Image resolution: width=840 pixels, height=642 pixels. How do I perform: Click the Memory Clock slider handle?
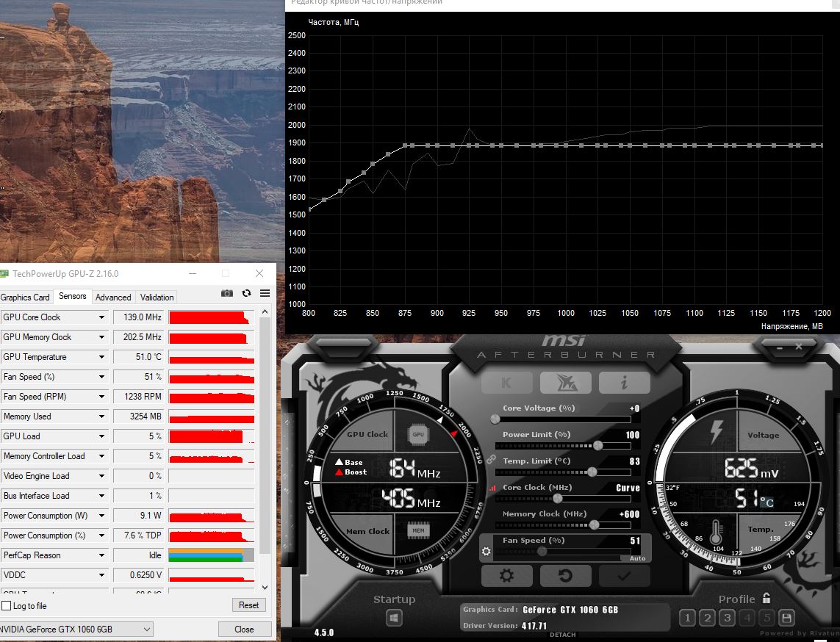594,524
